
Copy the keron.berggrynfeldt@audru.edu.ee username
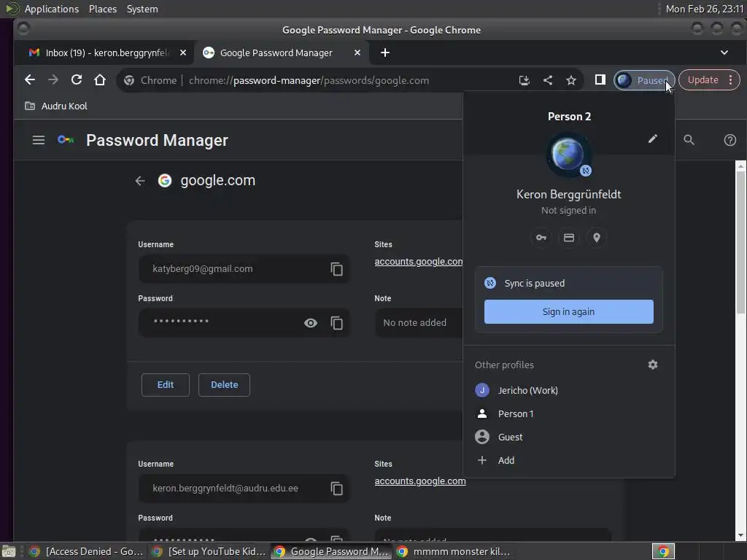click(337, 489)
